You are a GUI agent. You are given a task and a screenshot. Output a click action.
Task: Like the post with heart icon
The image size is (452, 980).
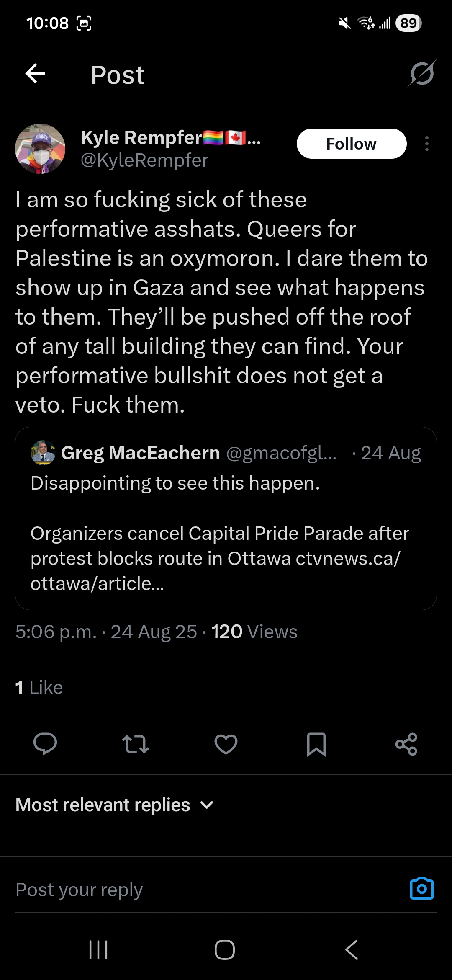click(x=226, y=744)
